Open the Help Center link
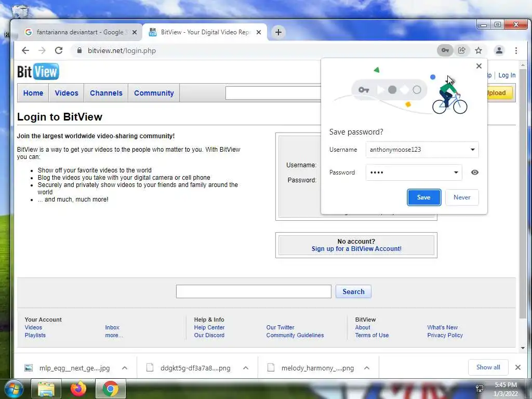Image resolution: width=532 pixels, height=399 pixels. tap(209, 327)
